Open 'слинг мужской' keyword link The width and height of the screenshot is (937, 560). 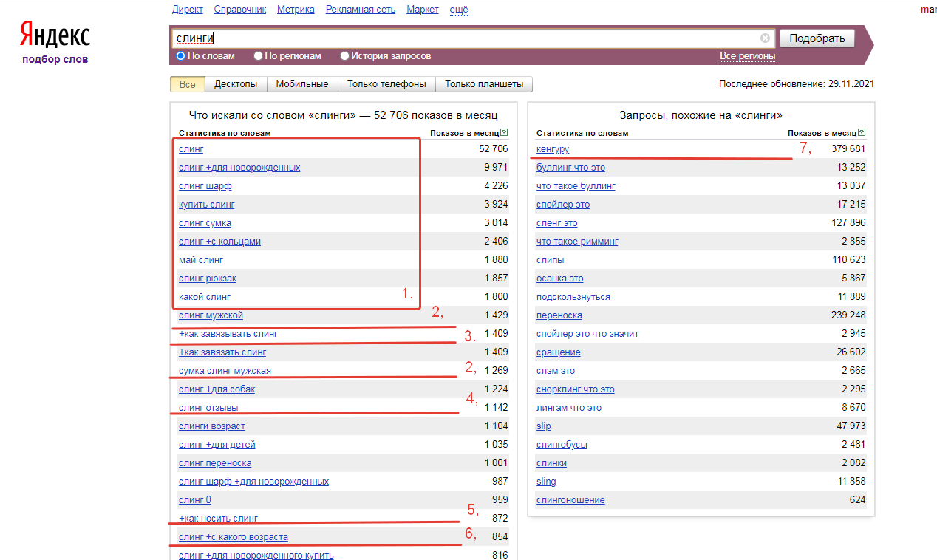coord(211,315)
